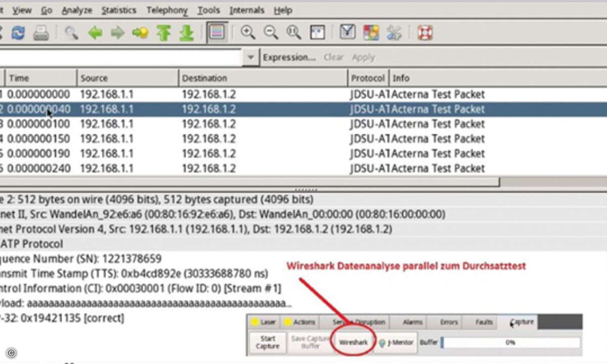The height and width of the screenshot is (364, 607).
Task: Switch to the Laser tab
Action: point(264,322)
